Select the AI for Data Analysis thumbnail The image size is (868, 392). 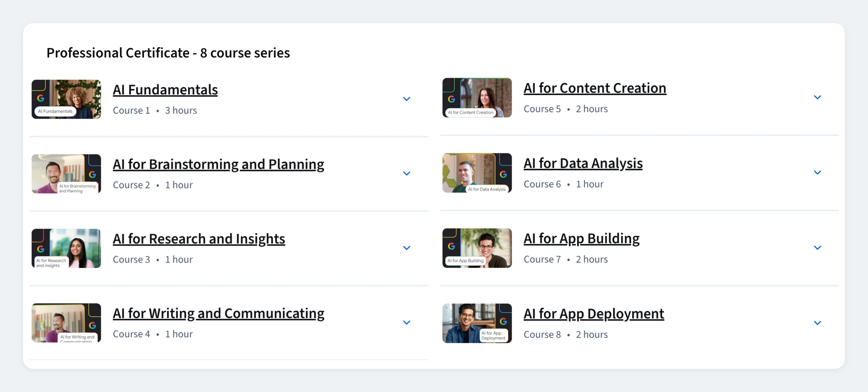click(x=477, y=173)
